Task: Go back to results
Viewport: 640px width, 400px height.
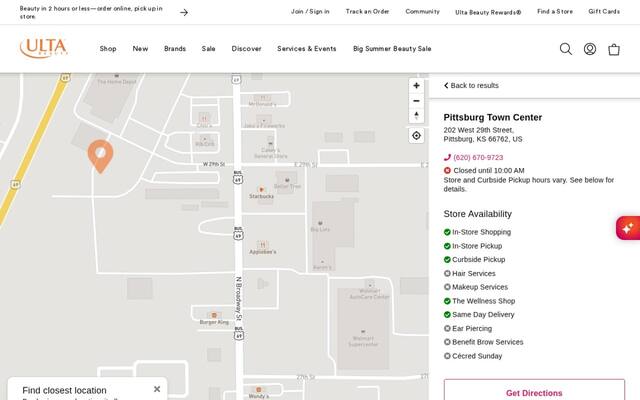Action: point(471,85)
